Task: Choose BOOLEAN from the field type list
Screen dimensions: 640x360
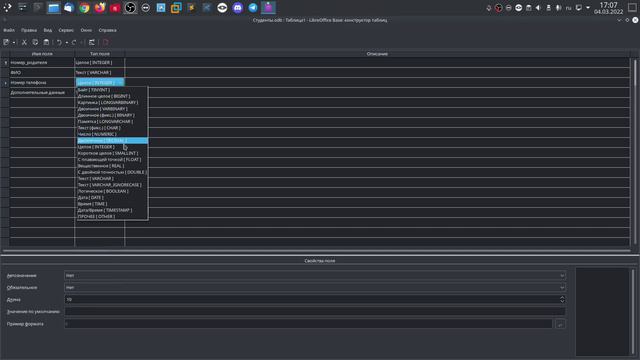Action: [x=112, y=191]
